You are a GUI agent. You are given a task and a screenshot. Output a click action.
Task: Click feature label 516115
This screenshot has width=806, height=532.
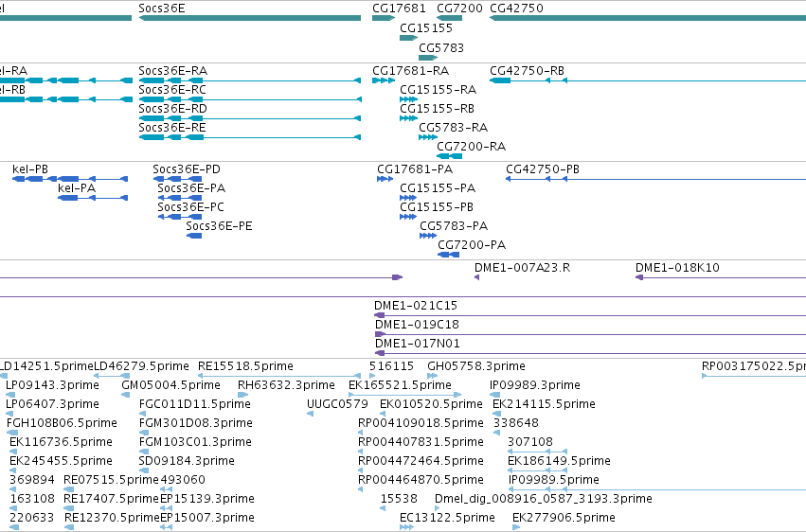392,366
